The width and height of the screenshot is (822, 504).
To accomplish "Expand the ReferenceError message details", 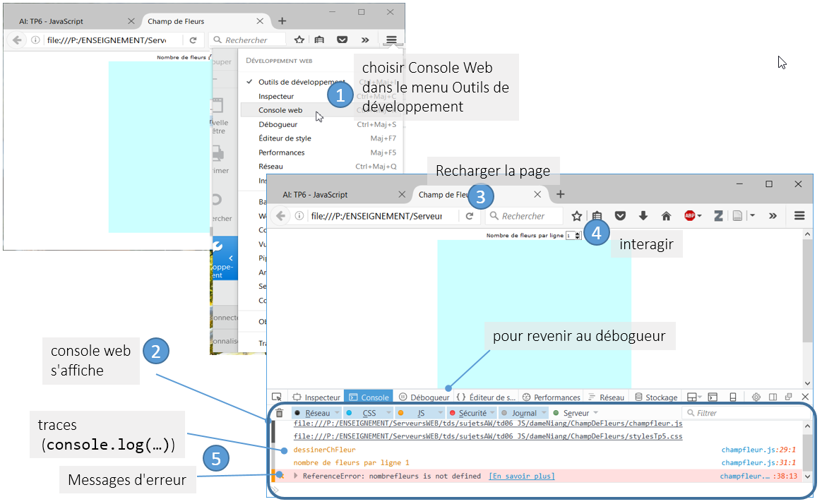I will [296, 476].
